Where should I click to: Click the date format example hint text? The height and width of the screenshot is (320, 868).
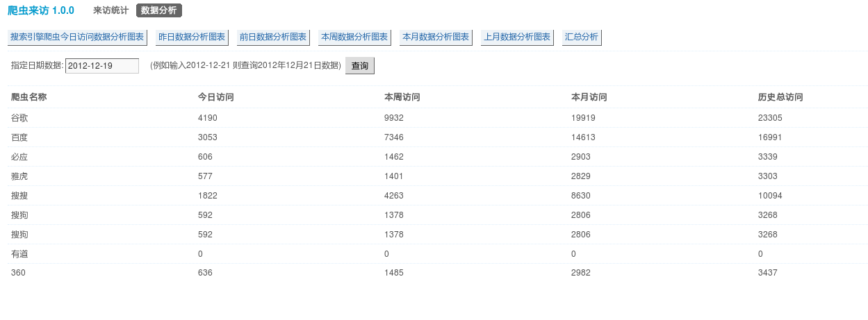pyautogui.click(x=245, y=66)
